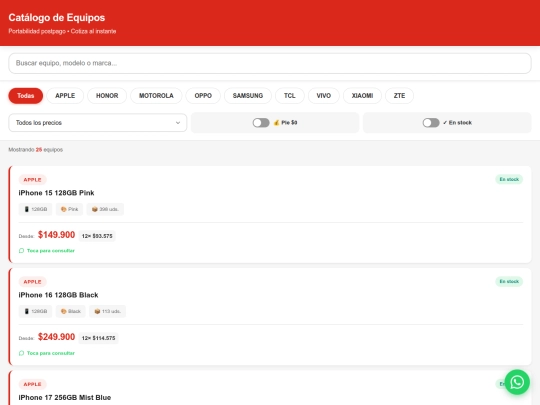Image resolution: width=540 pixels, height=405 pixels.
Task: Click the color palette icon next to Pink
Action: coord(63,209)
